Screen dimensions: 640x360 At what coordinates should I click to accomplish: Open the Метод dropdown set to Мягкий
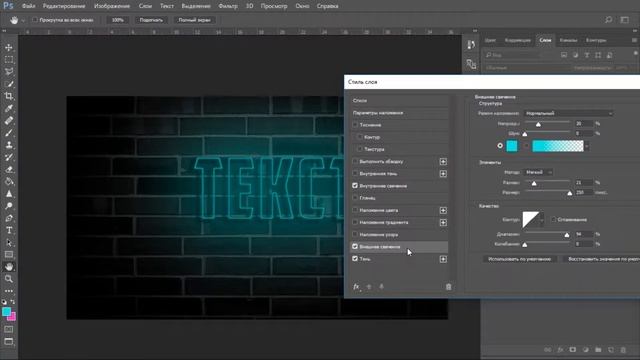pos(538,172)
